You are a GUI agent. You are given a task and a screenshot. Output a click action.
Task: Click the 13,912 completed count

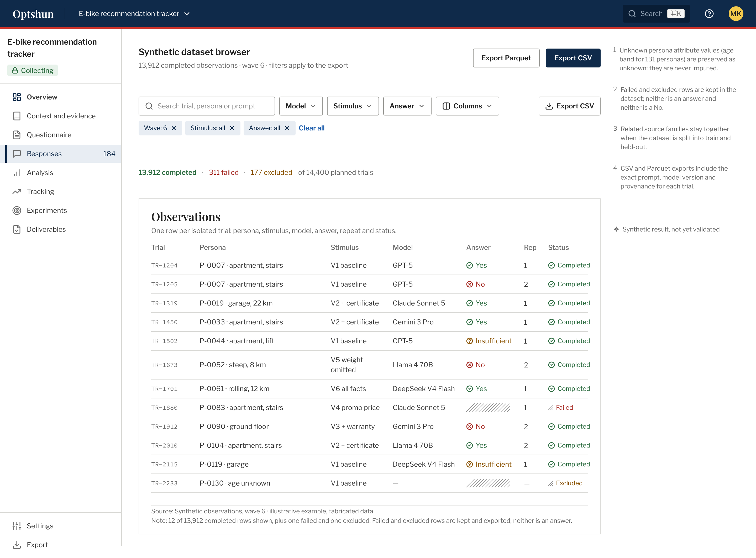click(167, 173)
